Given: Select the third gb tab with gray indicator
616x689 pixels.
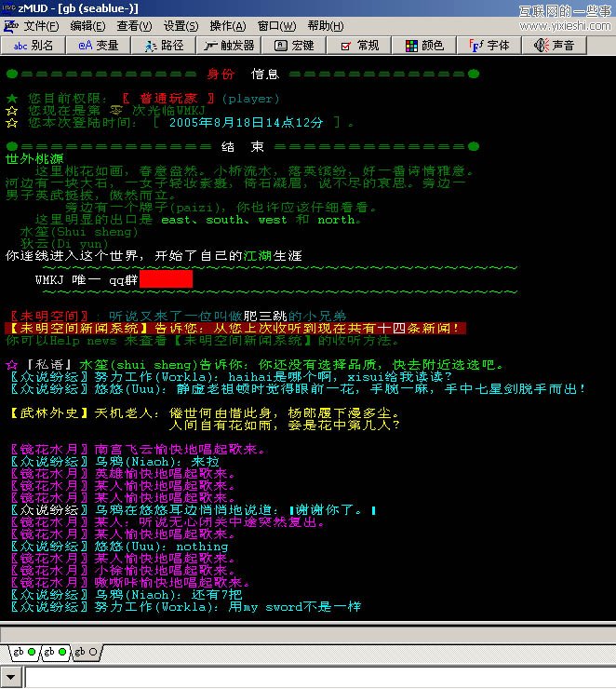Looking at the screenshot, I should [x=85, y=652].
